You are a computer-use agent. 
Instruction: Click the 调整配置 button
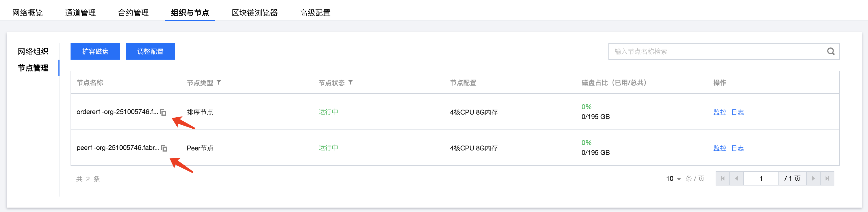pyautogui.click(x=150, y=51)
